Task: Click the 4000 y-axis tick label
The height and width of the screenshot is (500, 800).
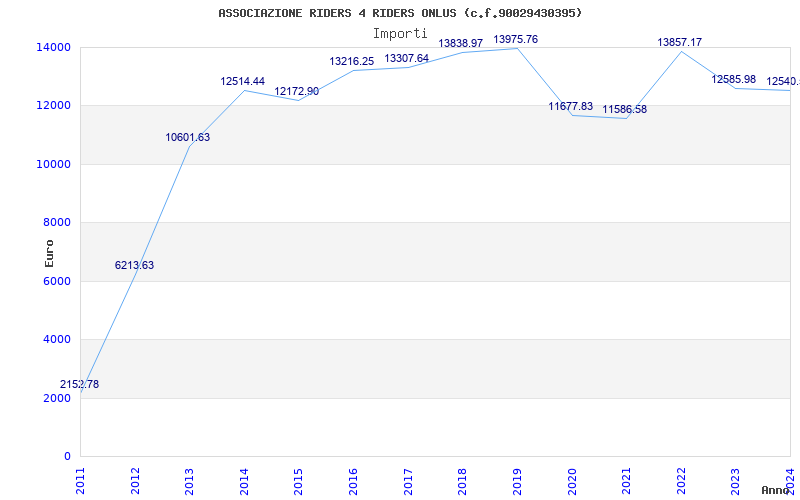Action: (x=57, y=339)
